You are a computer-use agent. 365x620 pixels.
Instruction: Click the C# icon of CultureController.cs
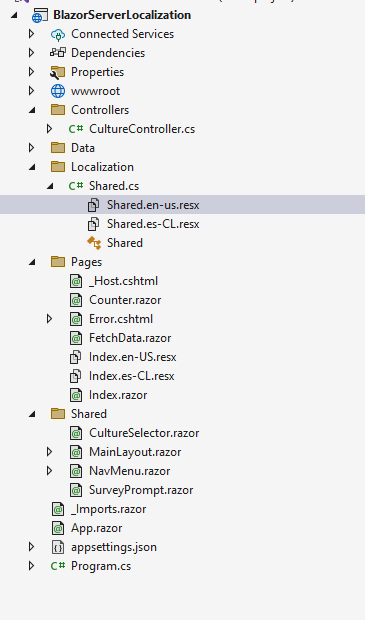coord(76,129)
